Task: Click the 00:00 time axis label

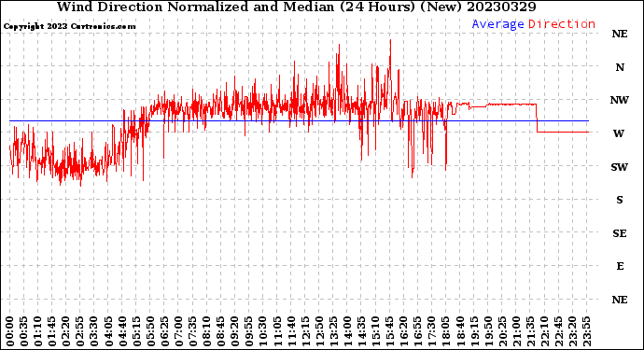Action: (x=10, y=331)
